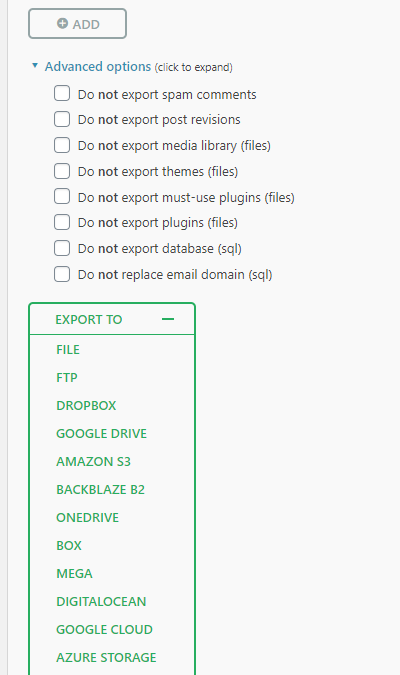Choose FTP export option
The width and height of the screenshot is (400, 675).
tap(67, 378)
